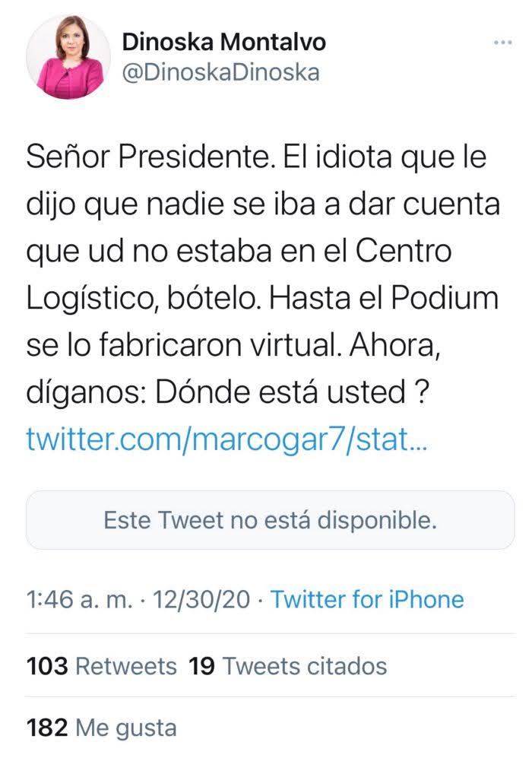532x758 pixels.
Task: Show who liked via Me gusta
Action: [125, 728]
